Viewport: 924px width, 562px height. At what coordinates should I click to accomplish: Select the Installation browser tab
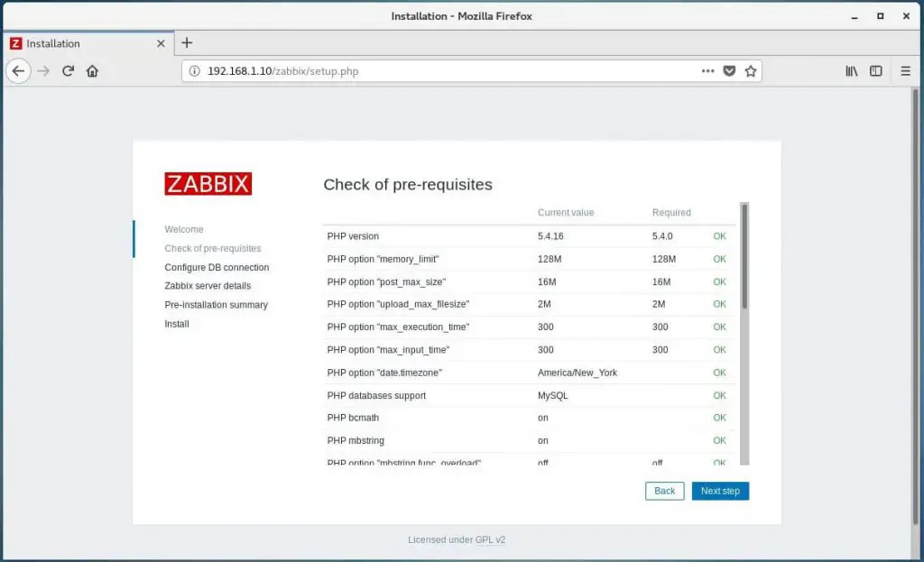coord(88,43)
